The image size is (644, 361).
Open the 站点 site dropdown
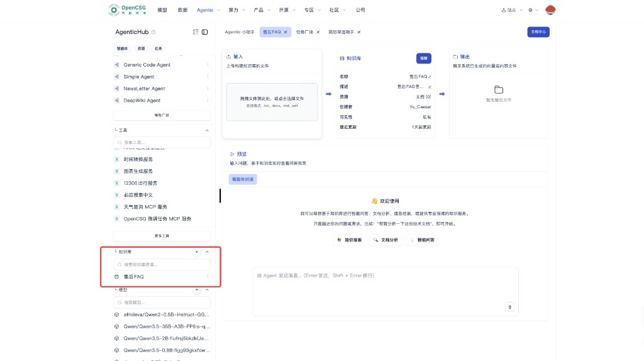512,10
